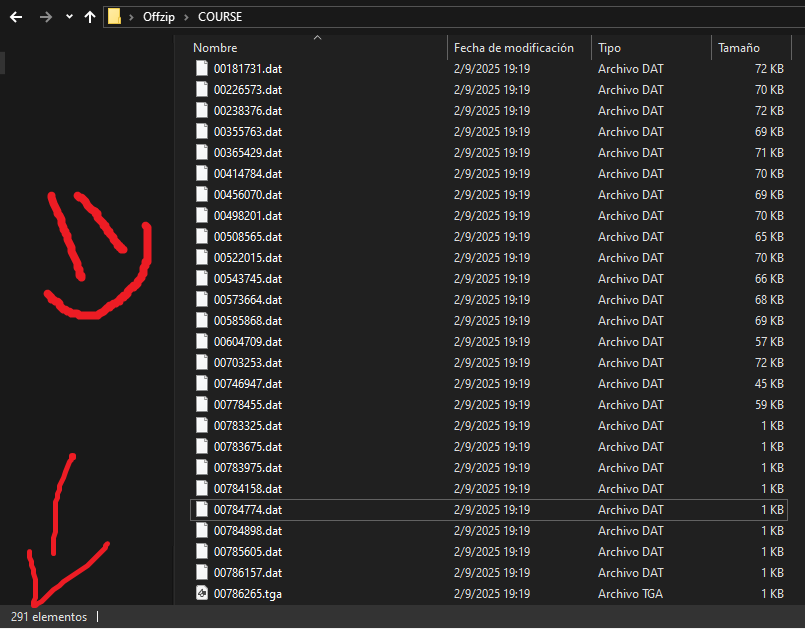Sort by the Nombre column header
This screenshot has height=629, width=805.
point(215,48)
